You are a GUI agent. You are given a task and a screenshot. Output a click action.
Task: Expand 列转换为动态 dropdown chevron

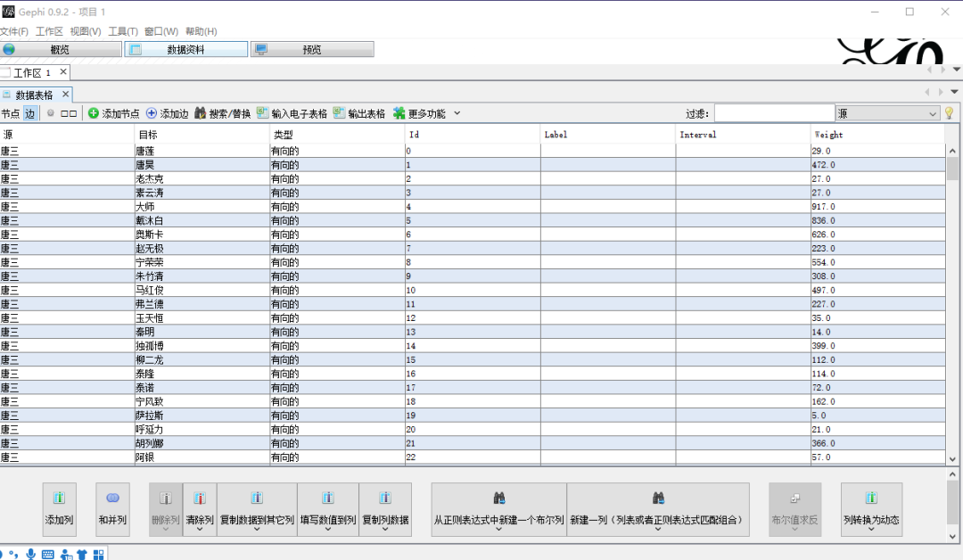pyautogui.click(x=871, y=529)
